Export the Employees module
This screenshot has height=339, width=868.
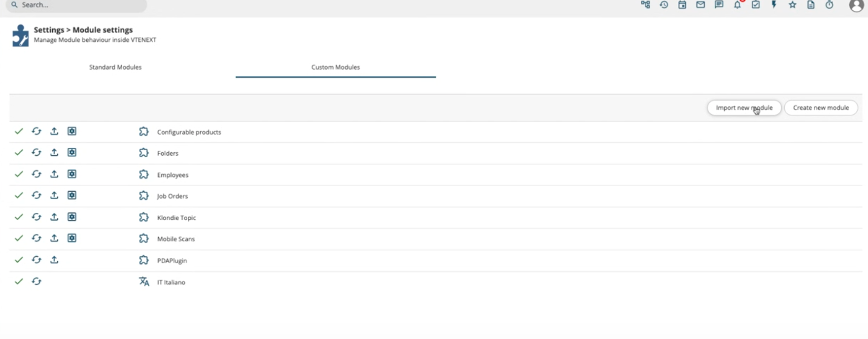(x=54, y=174)
